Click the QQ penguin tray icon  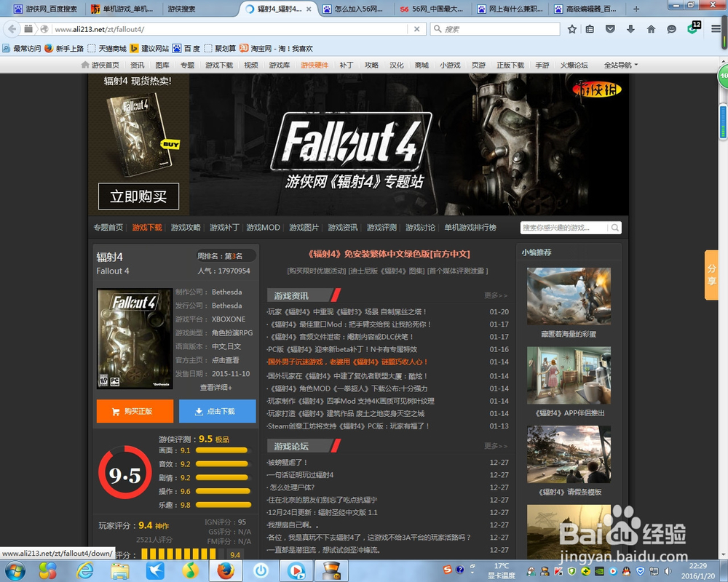pos(626,571)
